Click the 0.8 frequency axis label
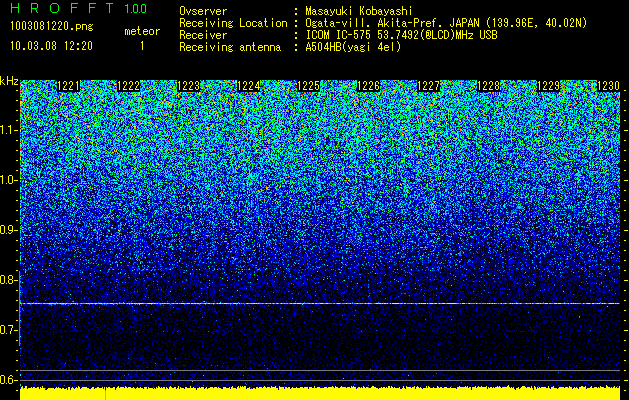Screen dimensions: 629x400 point(8,280)
